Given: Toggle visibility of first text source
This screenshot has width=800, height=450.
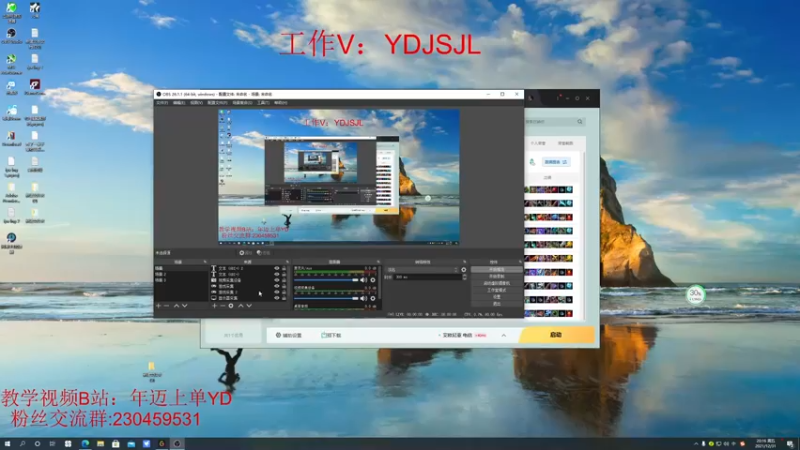Looking at the screenshot, I should [277, 268].
